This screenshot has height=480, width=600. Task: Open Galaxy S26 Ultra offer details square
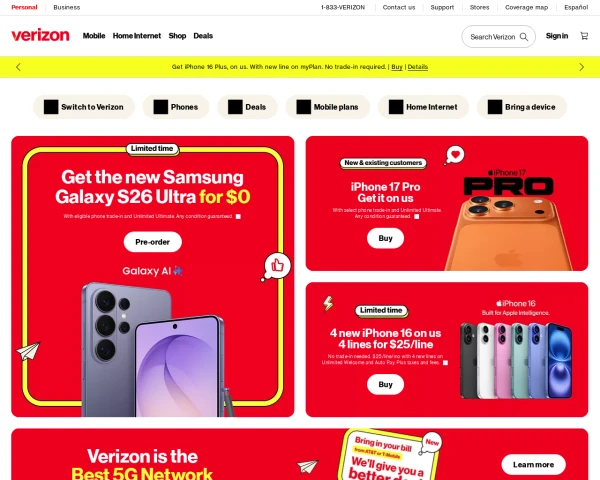(x=238, y=217)
